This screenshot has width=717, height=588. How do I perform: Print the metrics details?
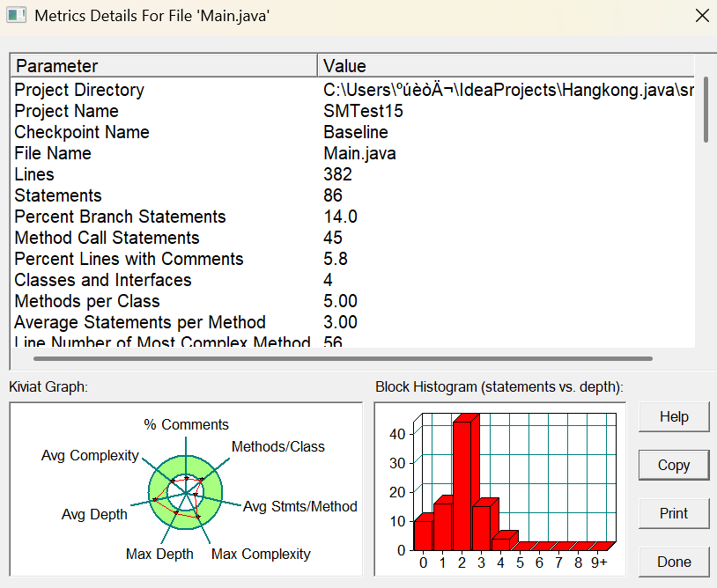(x=674, y=513)
